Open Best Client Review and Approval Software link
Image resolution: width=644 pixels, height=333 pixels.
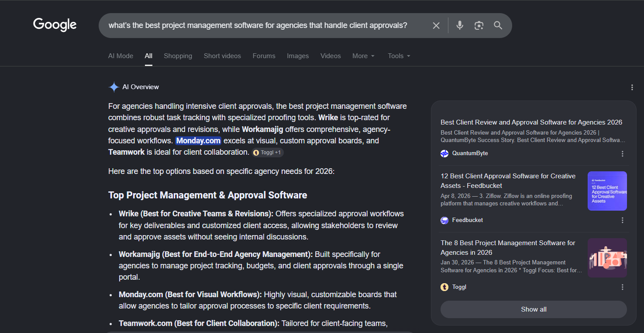531,122
